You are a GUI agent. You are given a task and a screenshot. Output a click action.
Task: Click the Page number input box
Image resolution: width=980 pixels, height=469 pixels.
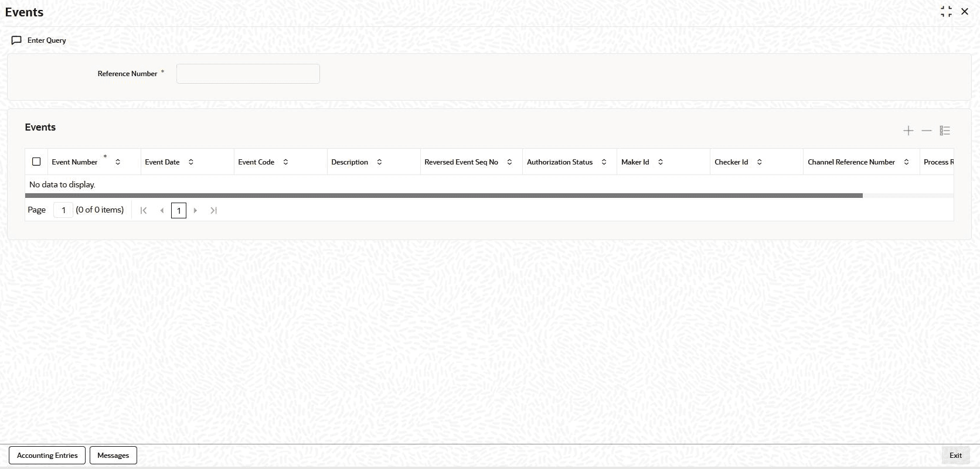point(63,210)
